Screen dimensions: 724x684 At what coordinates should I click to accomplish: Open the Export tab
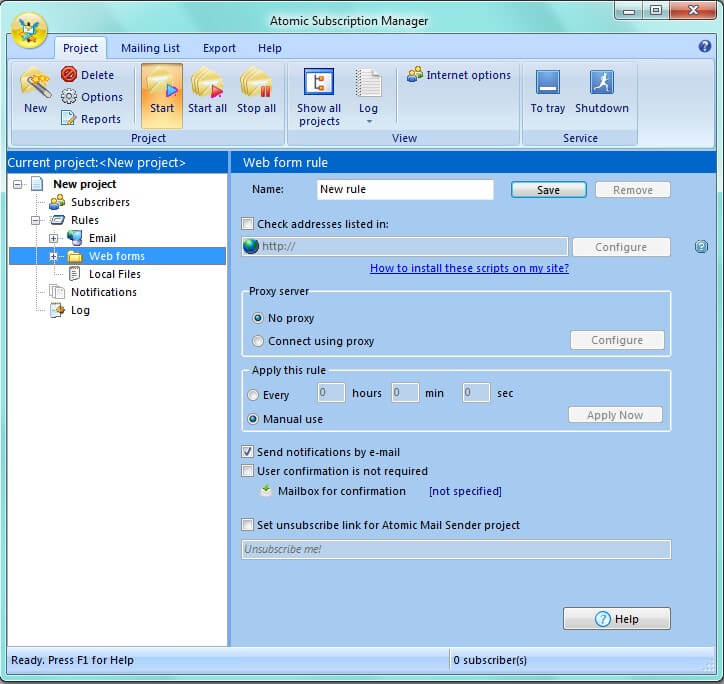219,48
